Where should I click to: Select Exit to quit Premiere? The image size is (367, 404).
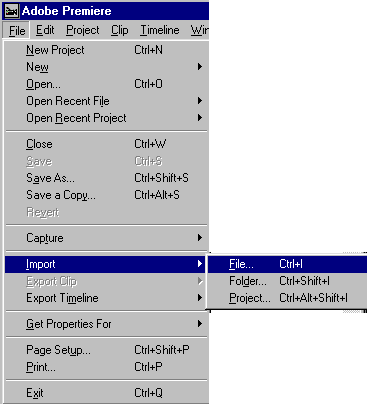(107, 393)
